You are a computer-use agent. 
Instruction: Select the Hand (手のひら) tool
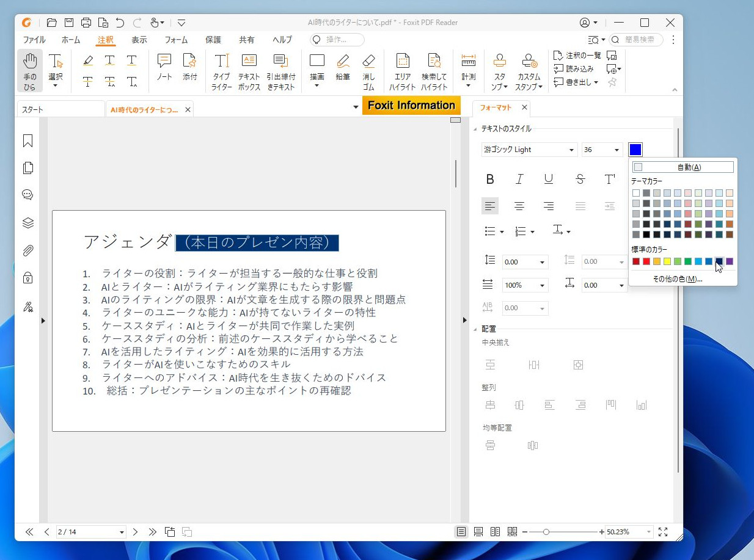30,71
